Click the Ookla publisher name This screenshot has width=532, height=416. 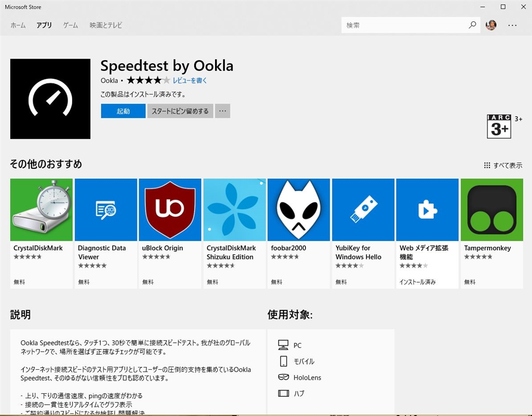tap(109, 80)
